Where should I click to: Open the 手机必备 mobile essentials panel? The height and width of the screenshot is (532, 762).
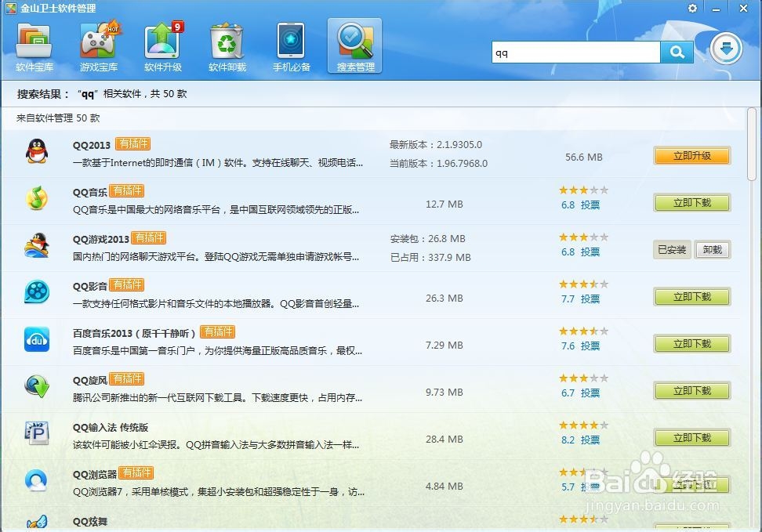pos(290,47)
